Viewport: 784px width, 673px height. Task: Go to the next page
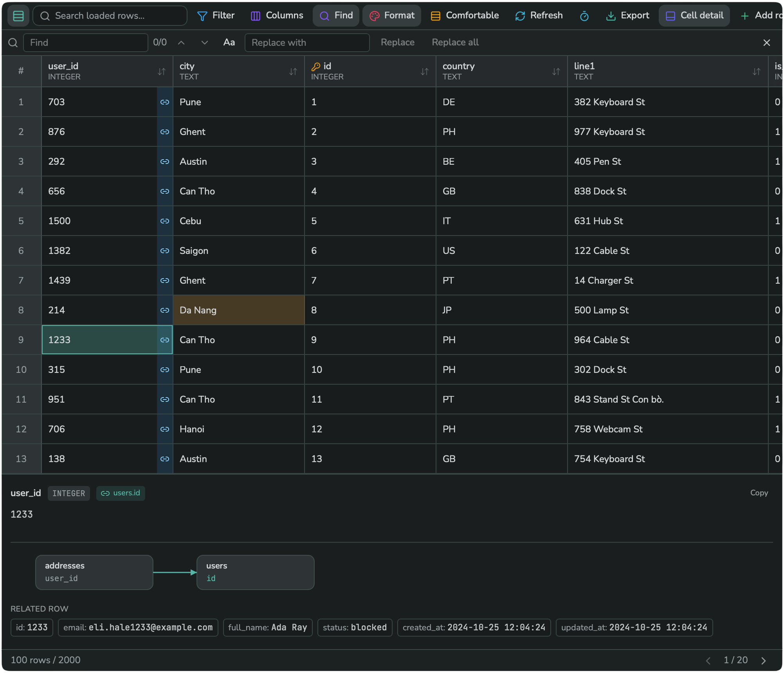tap(763, 660)
